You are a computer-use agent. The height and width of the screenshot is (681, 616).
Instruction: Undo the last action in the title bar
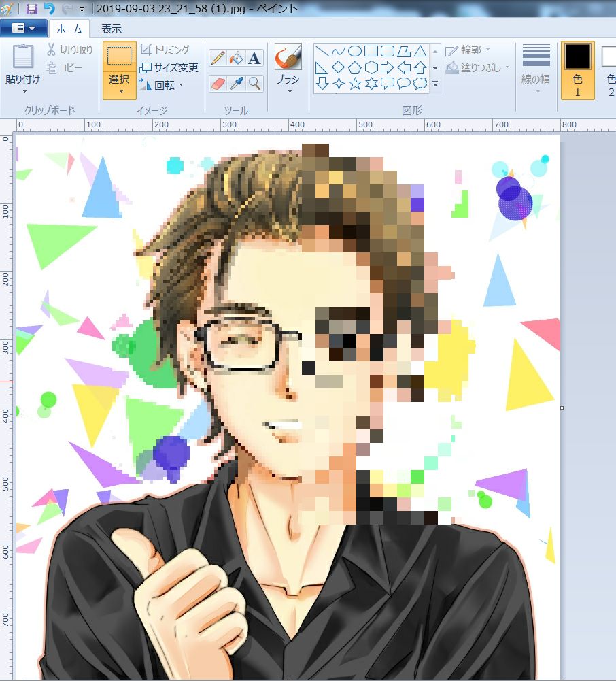coord(50,9)
